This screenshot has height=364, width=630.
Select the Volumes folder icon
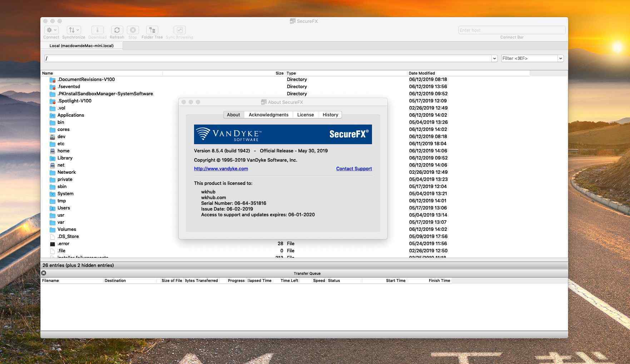pyautogui.click(x=53, y=229)
